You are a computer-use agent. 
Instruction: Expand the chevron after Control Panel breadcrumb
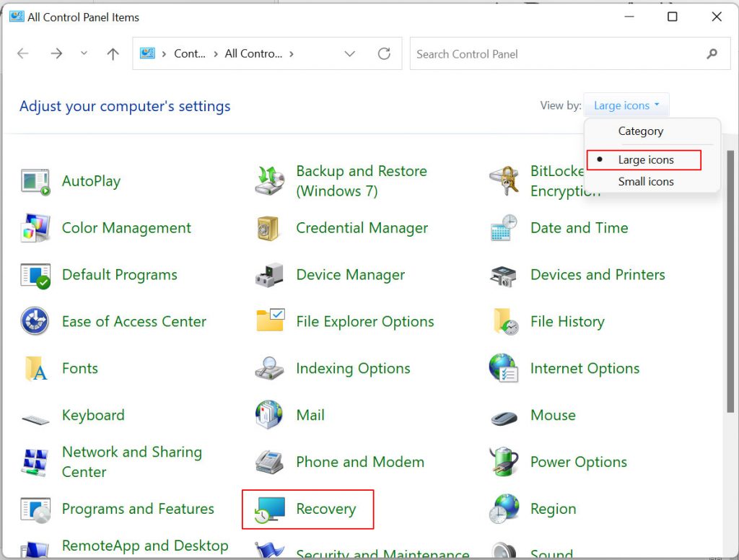click(x=216, y=53)
